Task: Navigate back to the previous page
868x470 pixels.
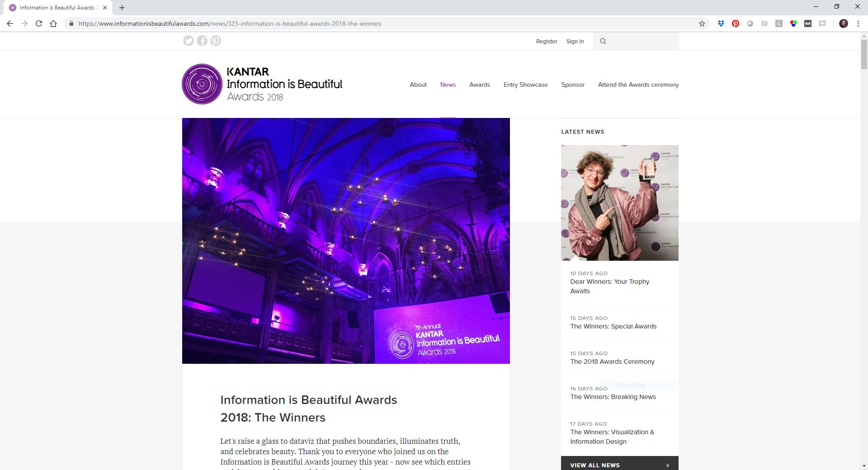Action: (10, 23)
